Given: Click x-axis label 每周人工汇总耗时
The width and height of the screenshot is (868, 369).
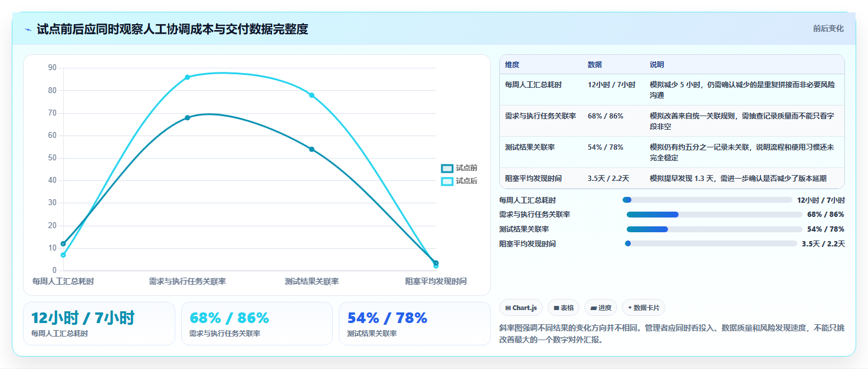Looking at the screenshot, I should tap(63, 282).
